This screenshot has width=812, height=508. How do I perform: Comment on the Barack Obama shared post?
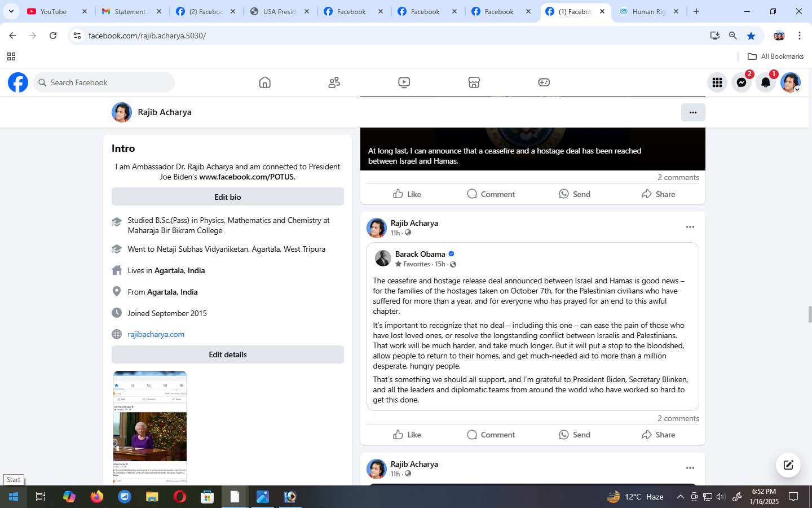[x=491, y=435]
